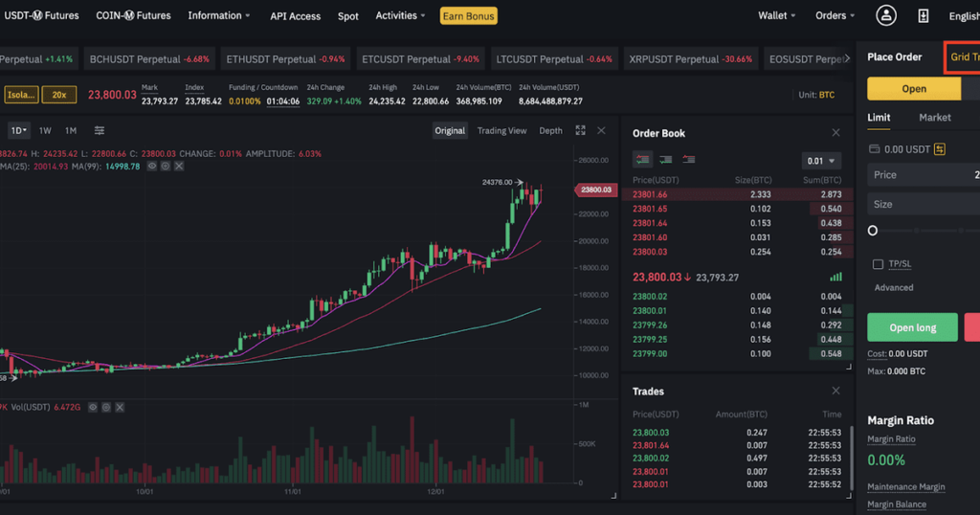Screen dimensions: 980x515
Task: Click the Margin Ratio label link
Action: pos(891,439)
